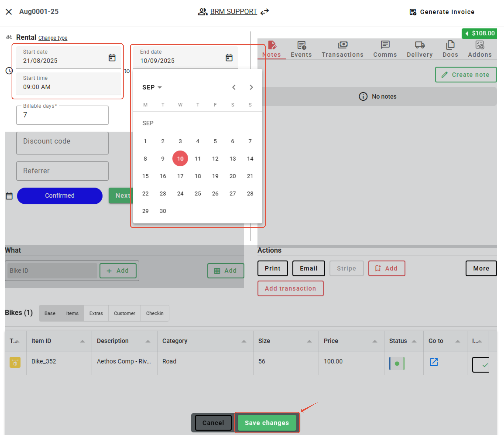Collapse the $108.00 price panel arrow

(x=467, y=34)
